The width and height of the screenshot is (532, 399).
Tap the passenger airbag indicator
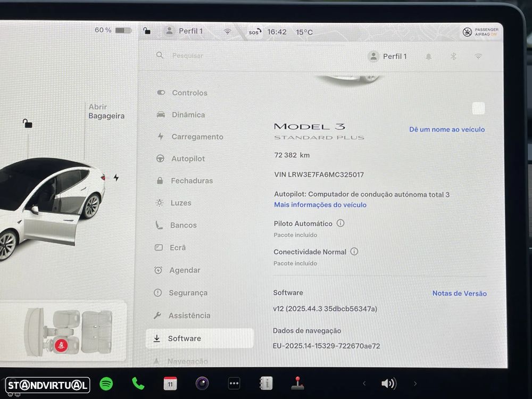pos(480,32)
